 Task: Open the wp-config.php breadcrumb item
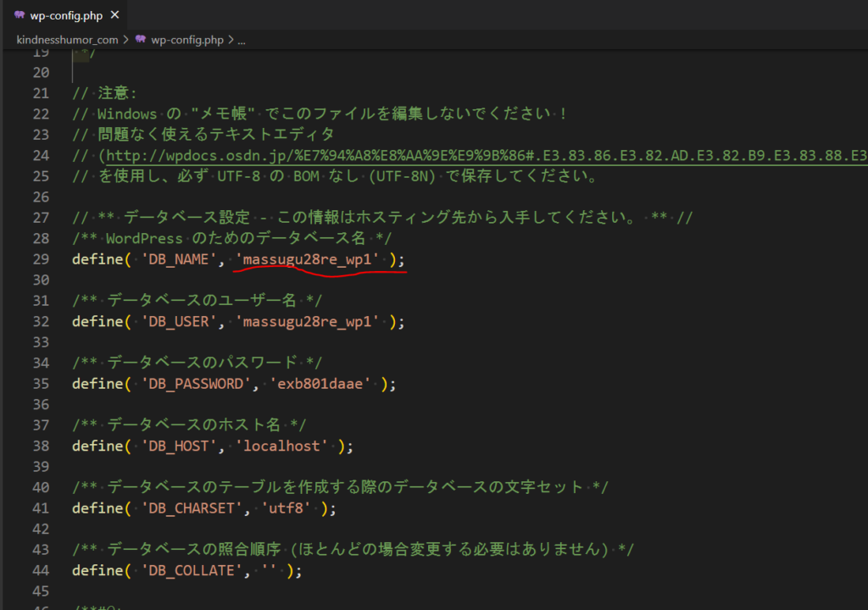(x=187, y=40)
